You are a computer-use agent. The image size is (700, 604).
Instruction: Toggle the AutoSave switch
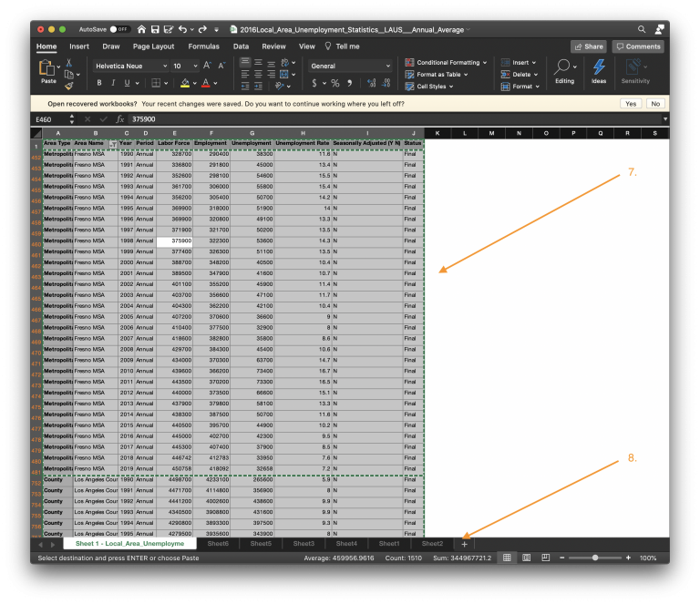tap(119, 29)
